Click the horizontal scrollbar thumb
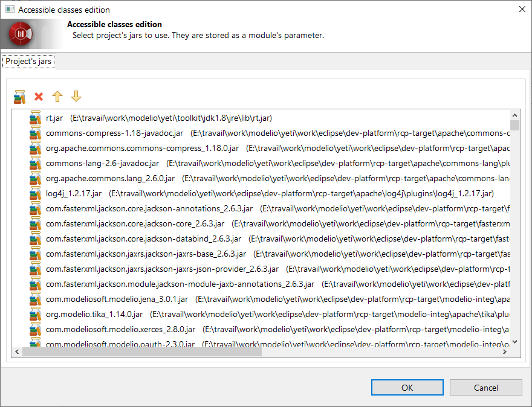 point(142,352)
